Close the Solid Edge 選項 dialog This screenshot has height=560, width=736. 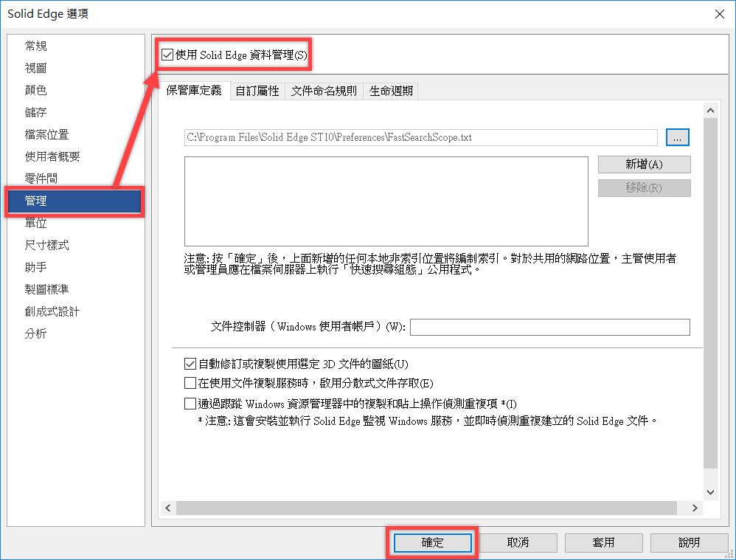pos(720,14)
